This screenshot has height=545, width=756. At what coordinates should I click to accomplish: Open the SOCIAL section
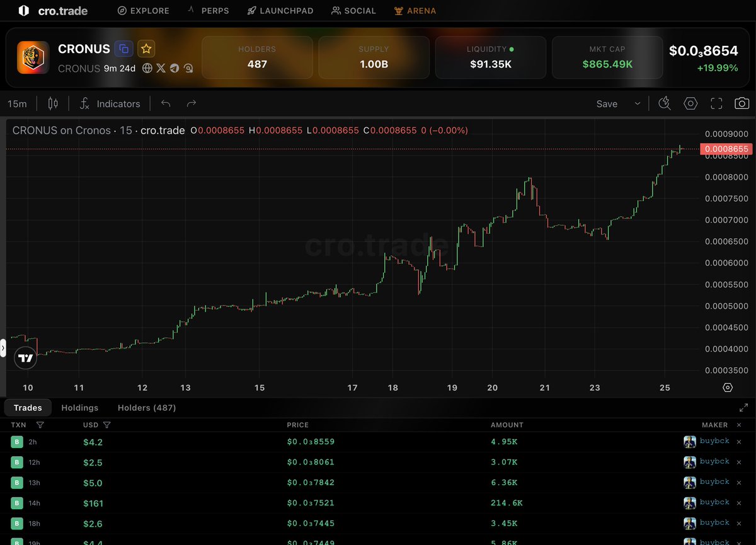pos(353,11)
